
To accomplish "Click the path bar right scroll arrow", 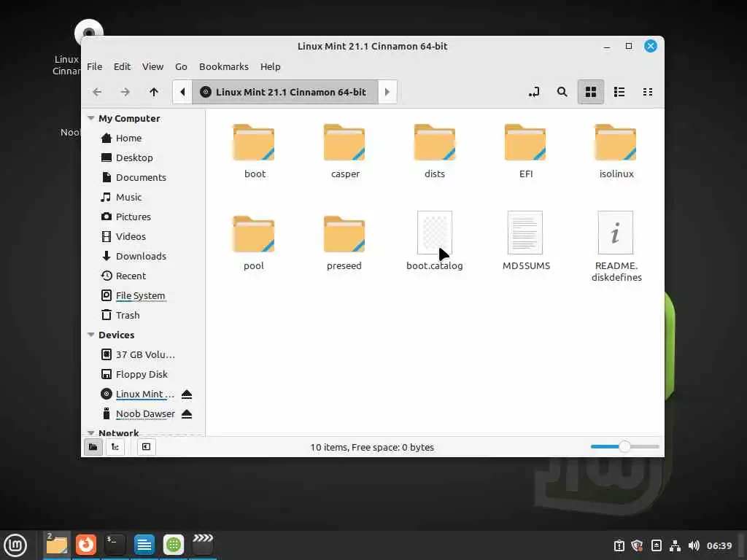I will 387,92.
